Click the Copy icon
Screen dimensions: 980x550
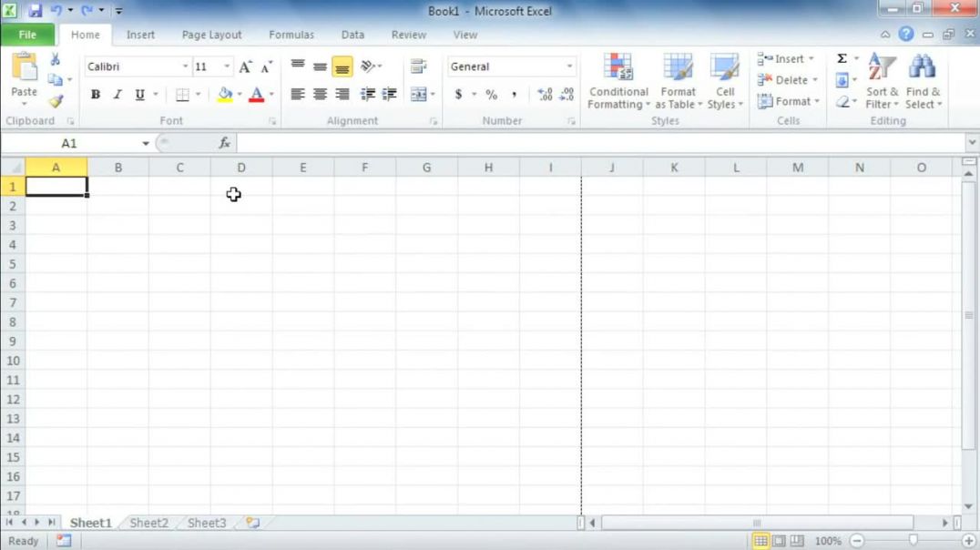coord(55,80)
